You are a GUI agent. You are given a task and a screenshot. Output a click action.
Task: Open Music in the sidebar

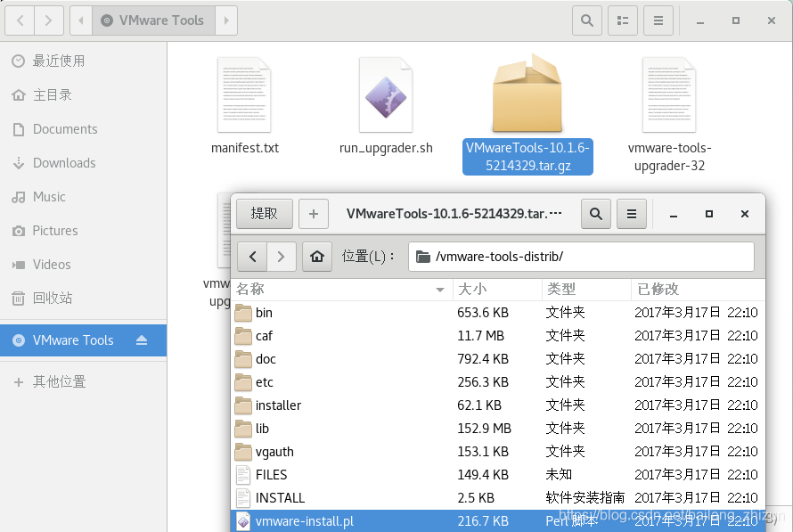click(x=84, y=197)
